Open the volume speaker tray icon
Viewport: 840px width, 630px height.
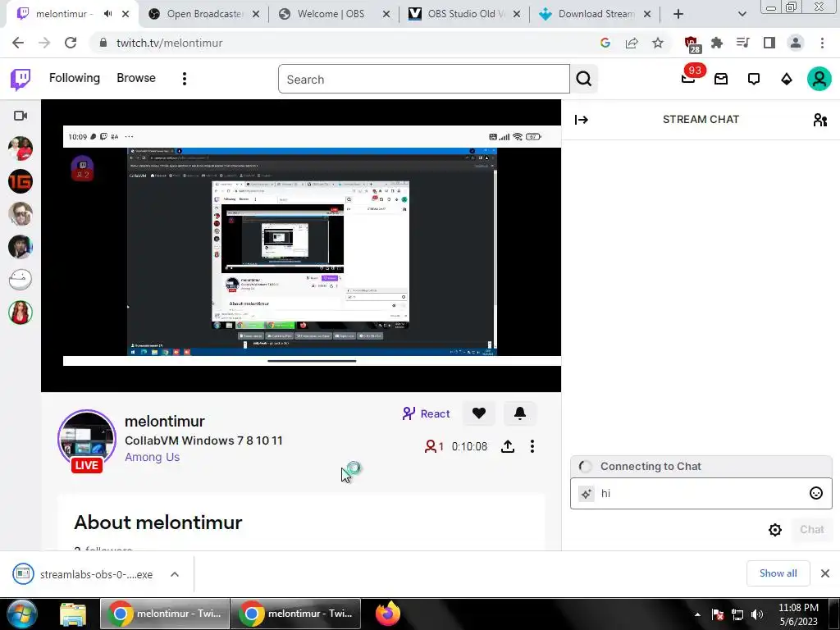[757, 614]
